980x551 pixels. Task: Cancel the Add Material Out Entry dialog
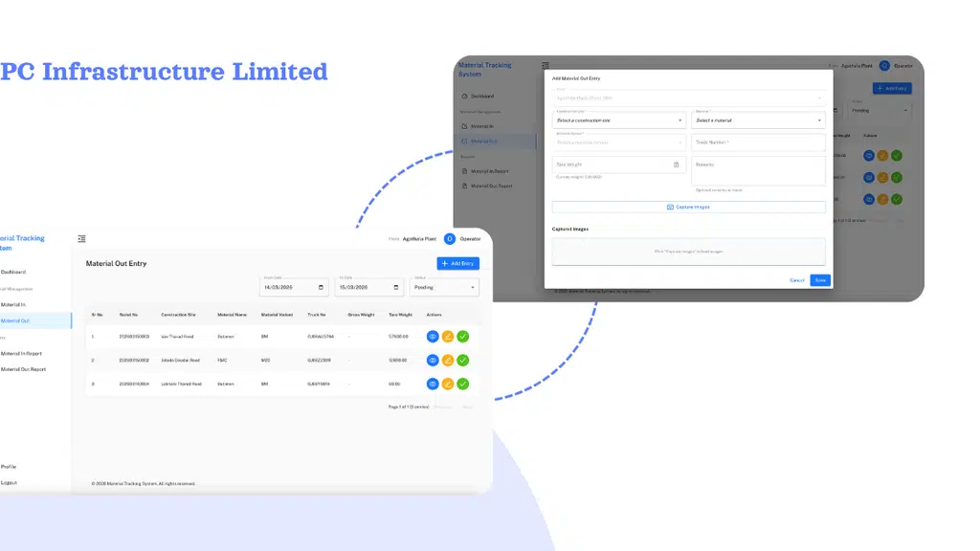tap(797, 280)
